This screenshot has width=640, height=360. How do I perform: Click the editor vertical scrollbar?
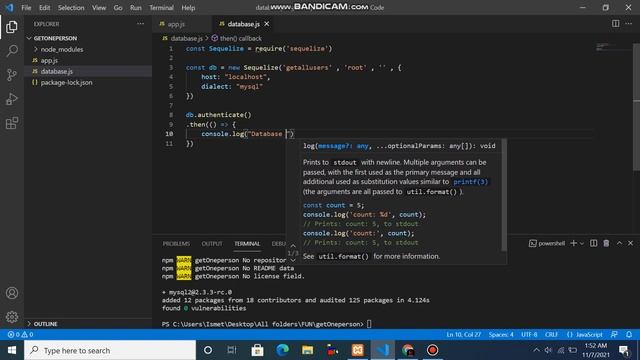tap(636, 106)
